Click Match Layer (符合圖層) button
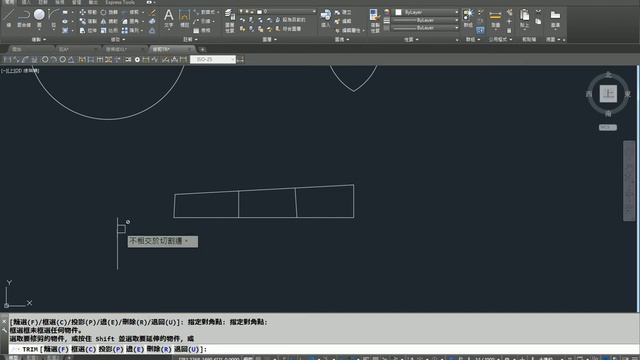 tap(288, 29)
